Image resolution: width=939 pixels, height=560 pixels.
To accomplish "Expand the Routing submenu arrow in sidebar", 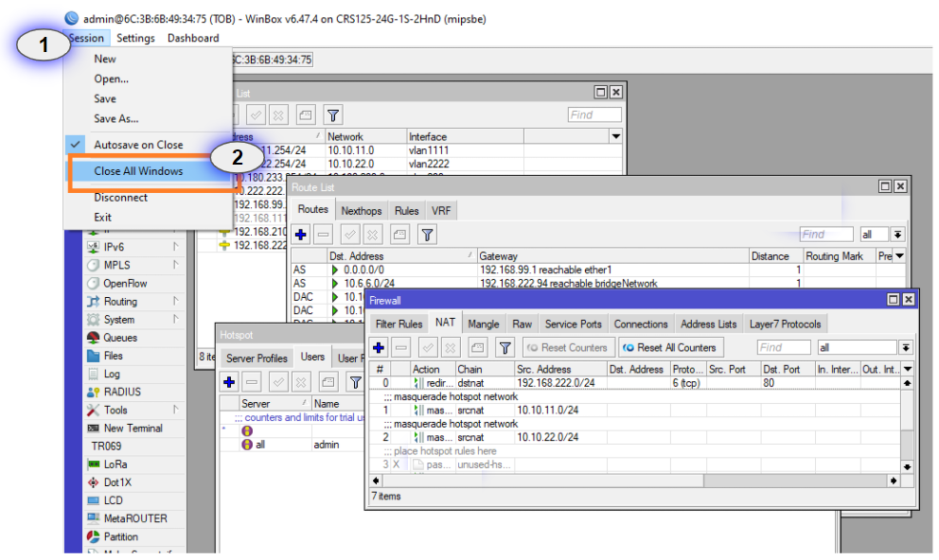I will coord(176,301).
